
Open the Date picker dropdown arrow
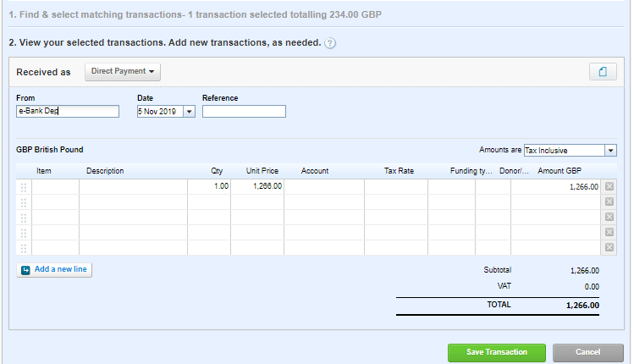click(189, 111)
